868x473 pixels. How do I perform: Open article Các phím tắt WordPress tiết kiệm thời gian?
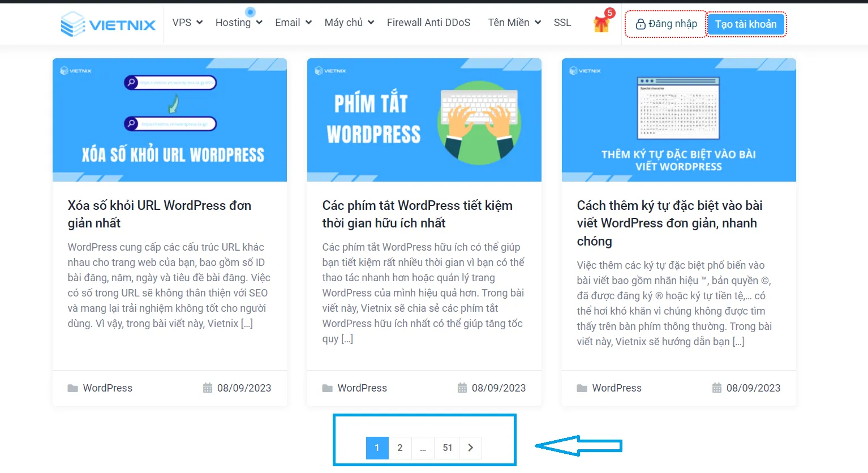[x=418, y=214]
